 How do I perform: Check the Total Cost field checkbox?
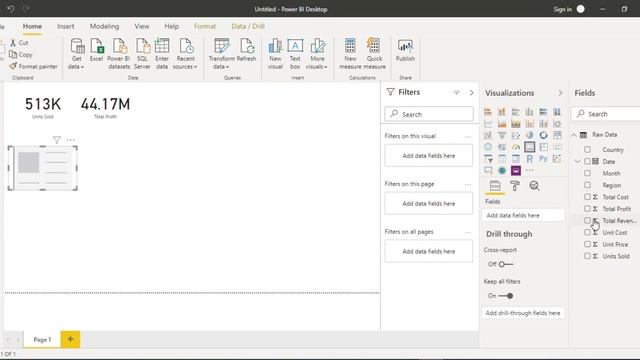coord(587,197)
